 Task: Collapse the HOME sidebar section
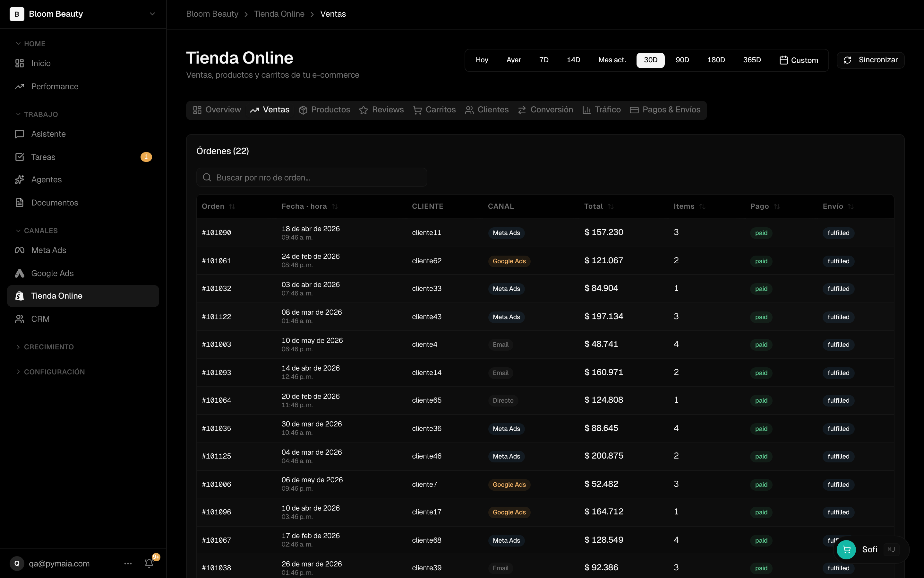click(x=30, y=44)
